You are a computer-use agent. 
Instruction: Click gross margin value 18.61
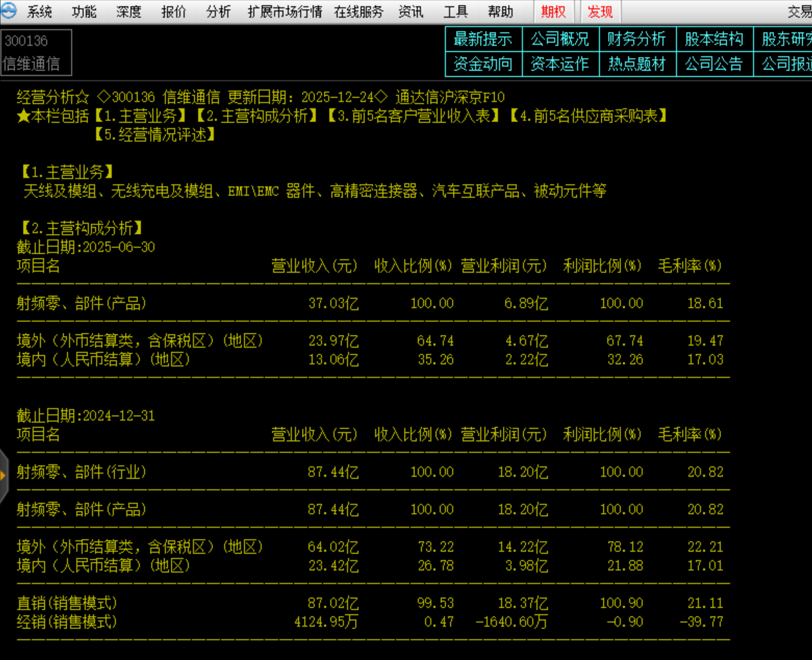point(705,303)
